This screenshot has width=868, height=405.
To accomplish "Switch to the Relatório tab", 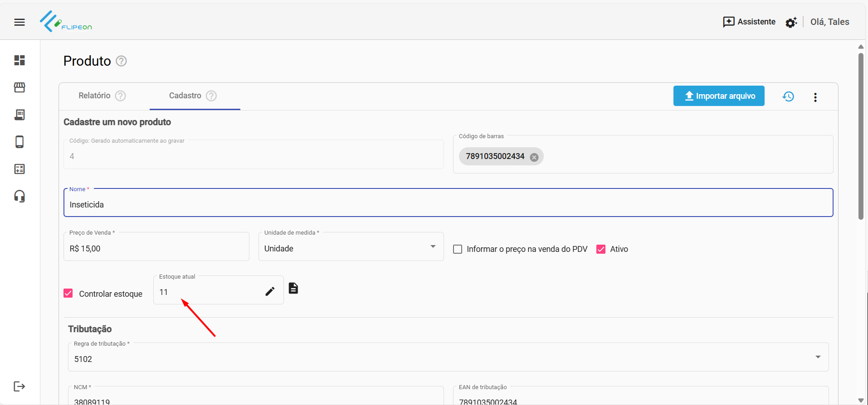I will coord(95,96).
